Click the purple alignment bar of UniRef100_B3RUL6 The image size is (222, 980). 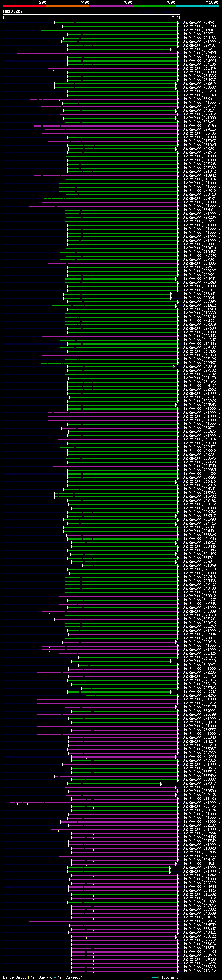[104, 921]
